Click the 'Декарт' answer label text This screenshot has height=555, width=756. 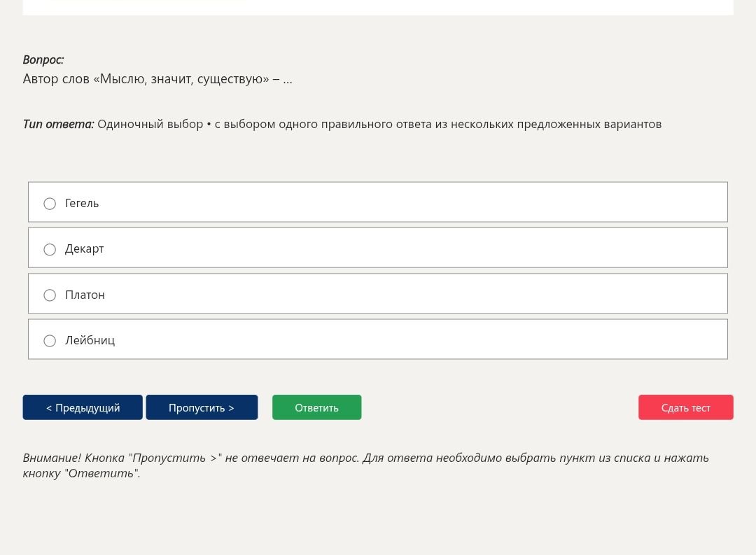point(85,249)
